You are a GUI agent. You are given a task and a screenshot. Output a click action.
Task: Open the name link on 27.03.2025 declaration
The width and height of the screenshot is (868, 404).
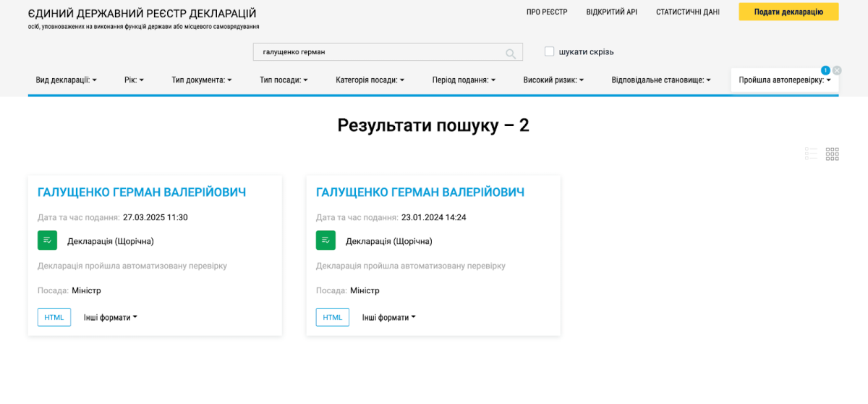(142, 192)
